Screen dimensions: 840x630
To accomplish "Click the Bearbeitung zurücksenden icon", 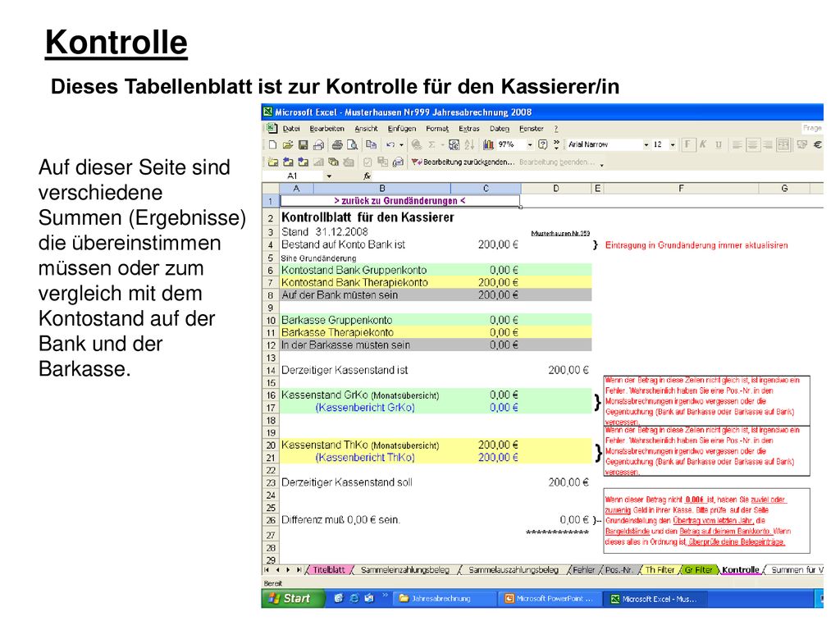I will coord(416,162).
